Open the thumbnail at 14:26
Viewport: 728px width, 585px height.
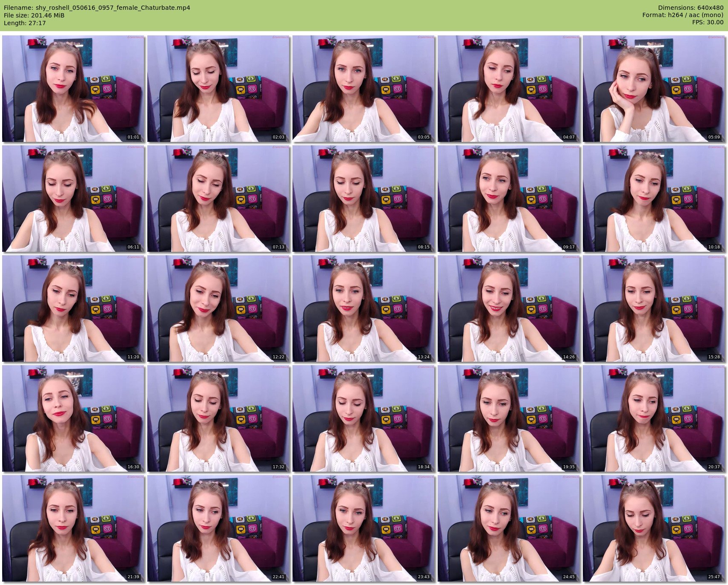pos(509,308)
